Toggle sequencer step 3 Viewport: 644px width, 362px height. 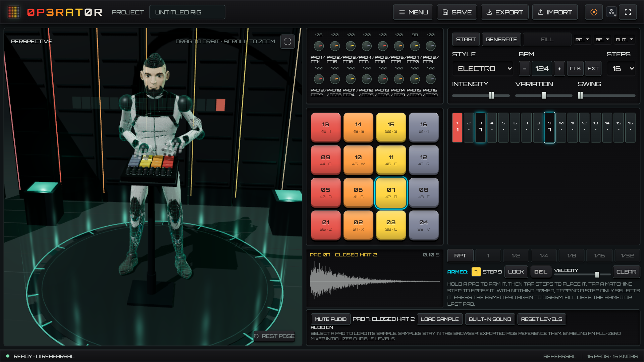480,127
